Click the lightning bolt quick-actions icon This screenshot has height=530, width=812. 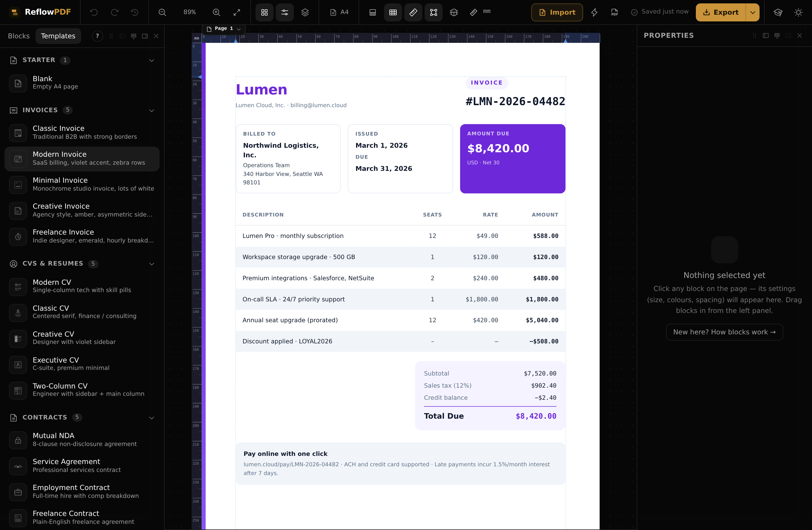594,12
